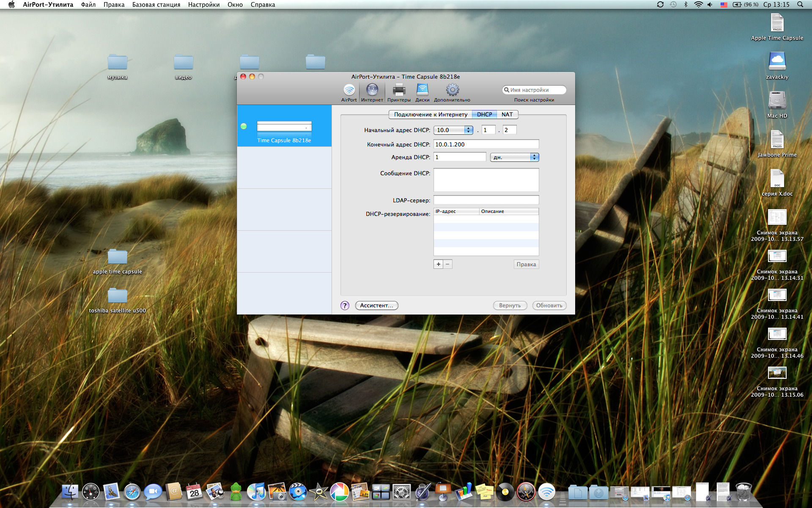This screenshot has height=508, width=812.
Task: Click the LDAP-сервер field
Action: coord(486,200)
